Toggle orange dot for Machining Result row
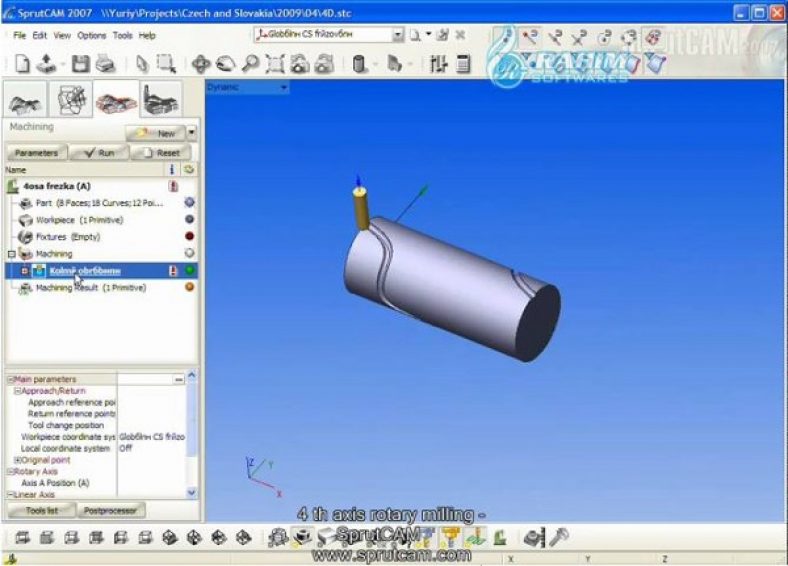The width and height of the screenshot is (788, 566). tap(189, 288)
